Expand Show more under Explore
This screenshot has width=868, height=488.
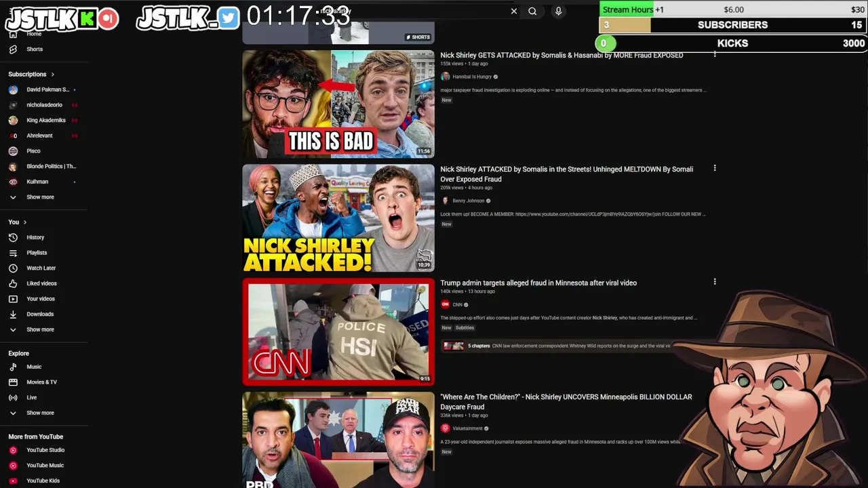pos(40,413)
